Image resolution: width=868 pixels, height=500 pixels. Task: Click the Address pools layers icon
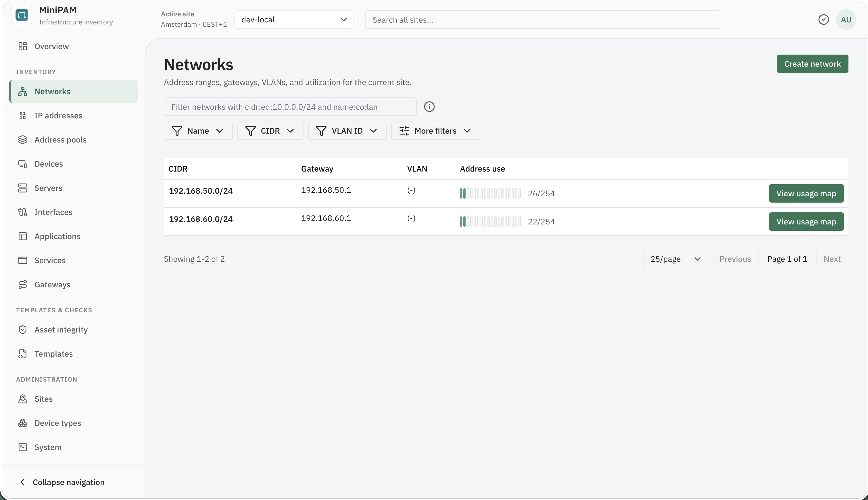[x=23, y=140]
